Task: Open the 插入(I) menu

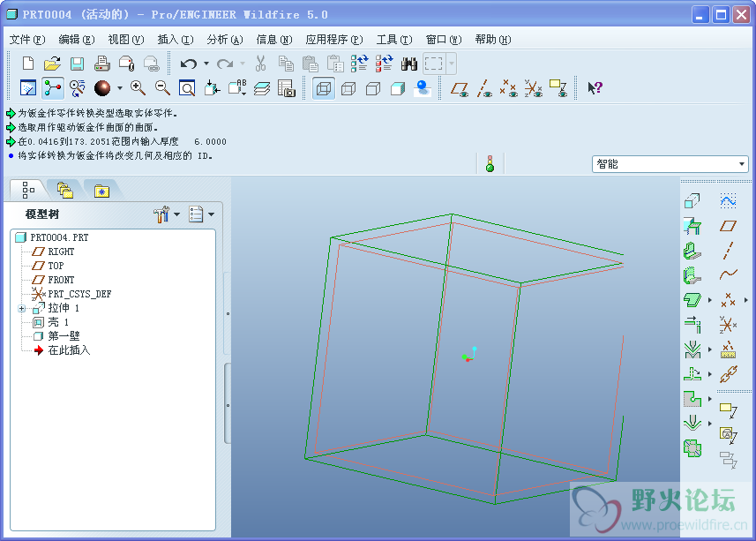Action: click(176, 40)
